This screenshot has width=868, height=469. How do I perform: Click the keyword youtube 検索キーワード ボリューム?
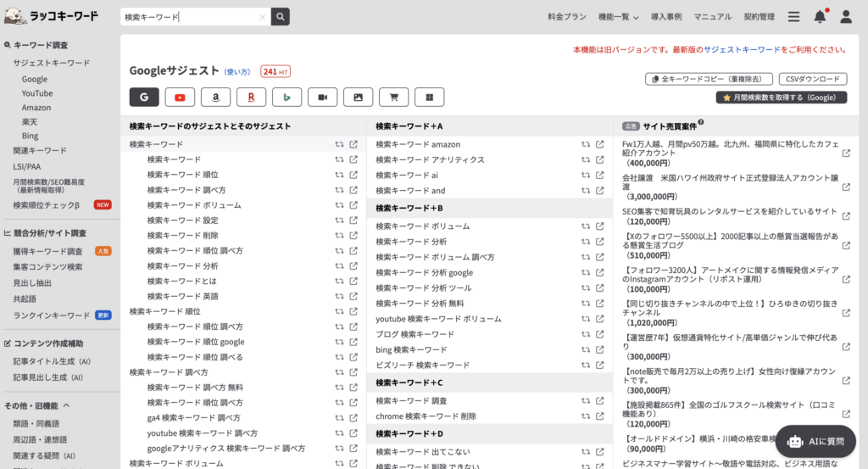click(438, 319)
